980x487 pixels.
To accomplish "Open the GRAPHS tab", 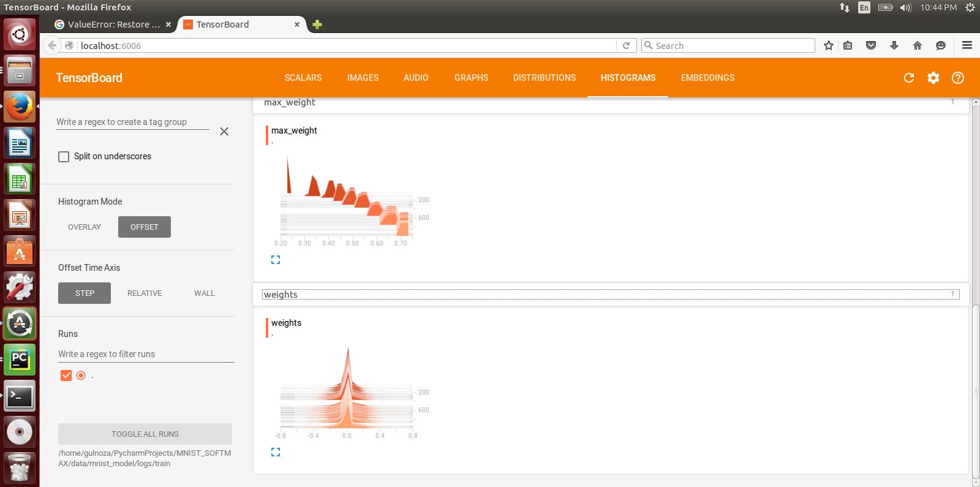I will click(x=471, y=78).
